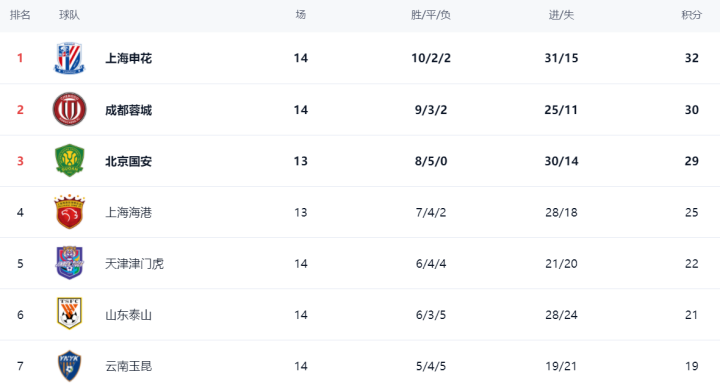Select the 北京国安 team name
Image resolution: width=720 pixels, height=391 pixels.
[x=129, y=162]
